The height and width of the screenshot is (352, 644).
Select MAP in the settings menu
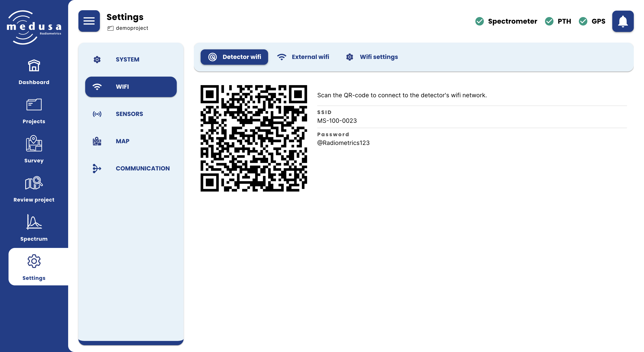[131, 141]
